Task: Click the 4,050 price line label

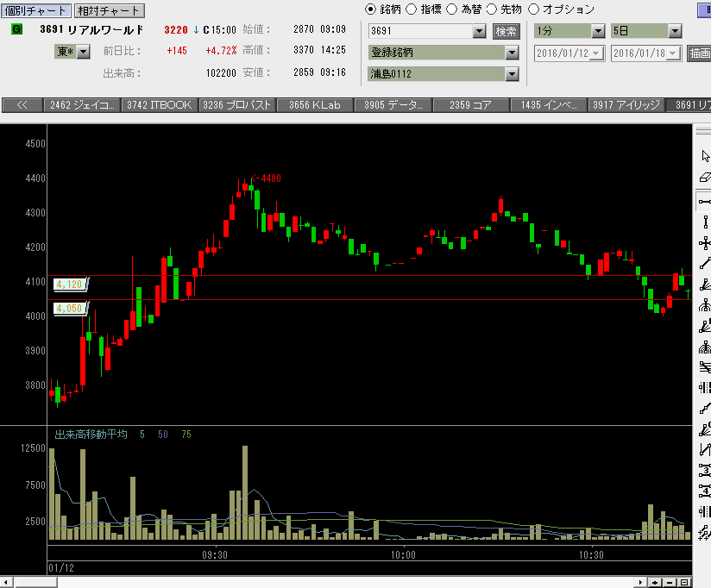Action: click(70, 309)
